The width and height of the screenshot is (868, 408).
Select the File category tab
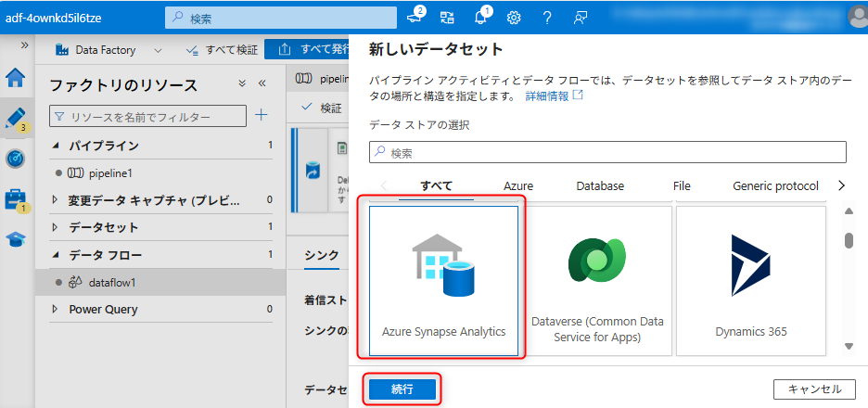click(682, 186)
